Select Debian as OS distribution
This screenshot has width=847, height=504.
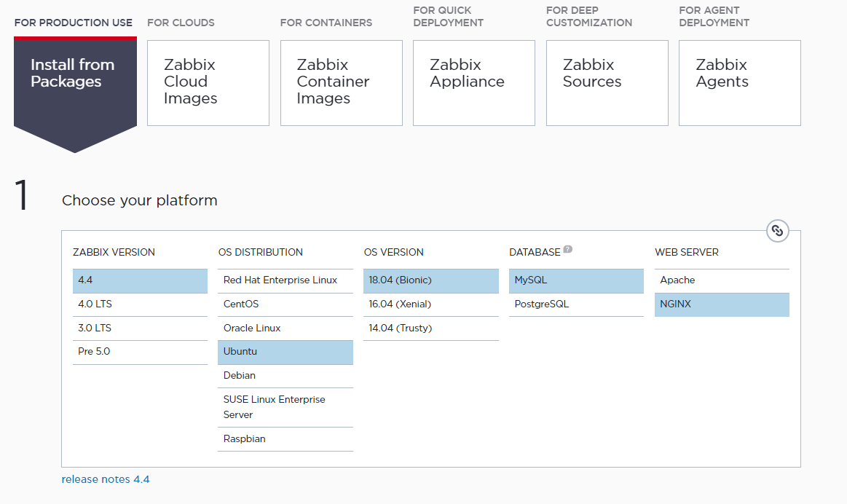pyautogui.click(x=285, y=376)
